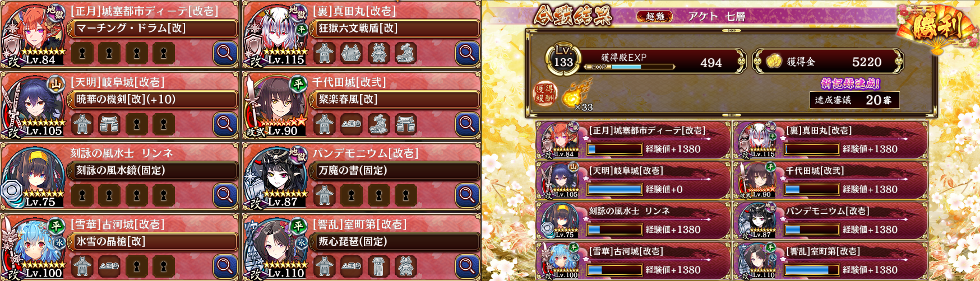
Task: Open magnifier for [響乱]室町第[改壱]
Action: [x=467, y=266]
